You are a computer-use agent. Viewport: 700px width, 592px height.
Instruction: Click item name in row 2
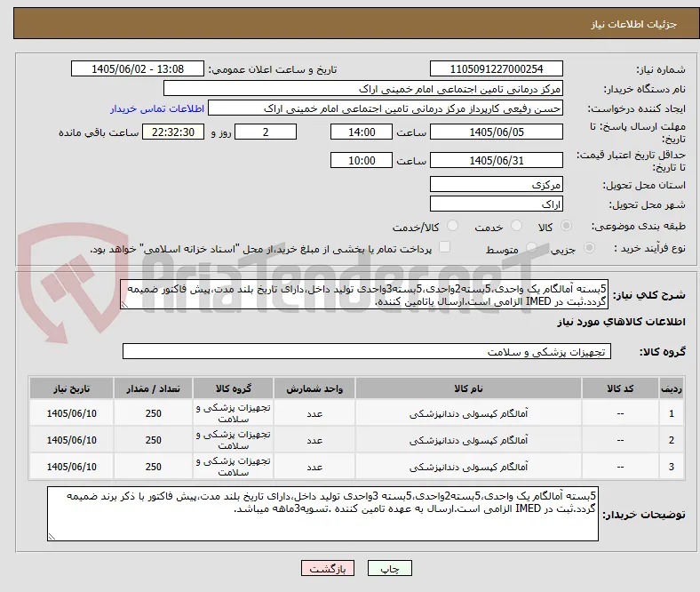468,441
